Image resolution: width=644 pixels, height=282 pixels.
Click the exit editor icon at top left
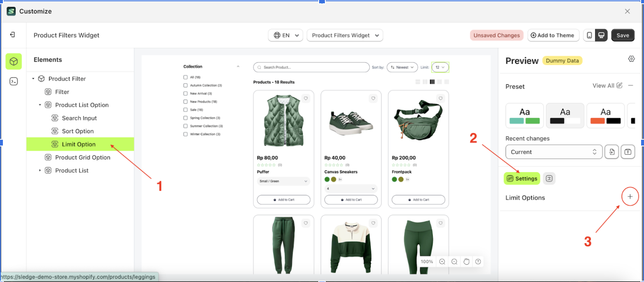pos(13,35)
